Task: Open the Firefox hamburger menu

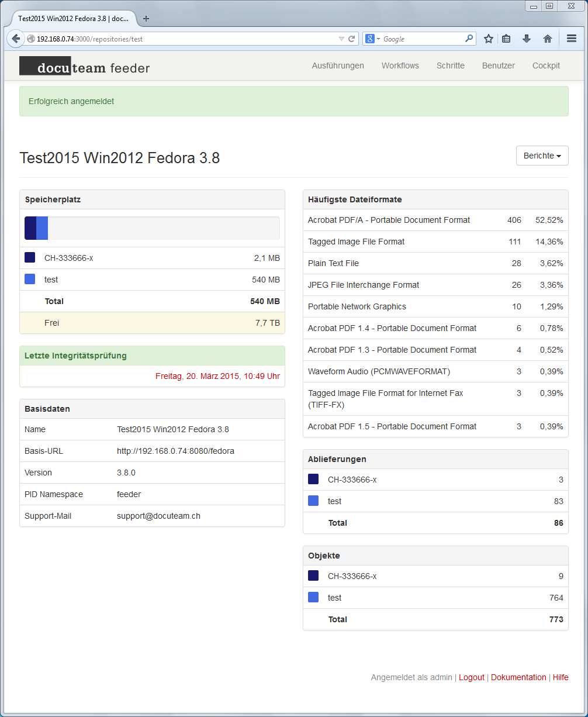Action: (571, 39)
